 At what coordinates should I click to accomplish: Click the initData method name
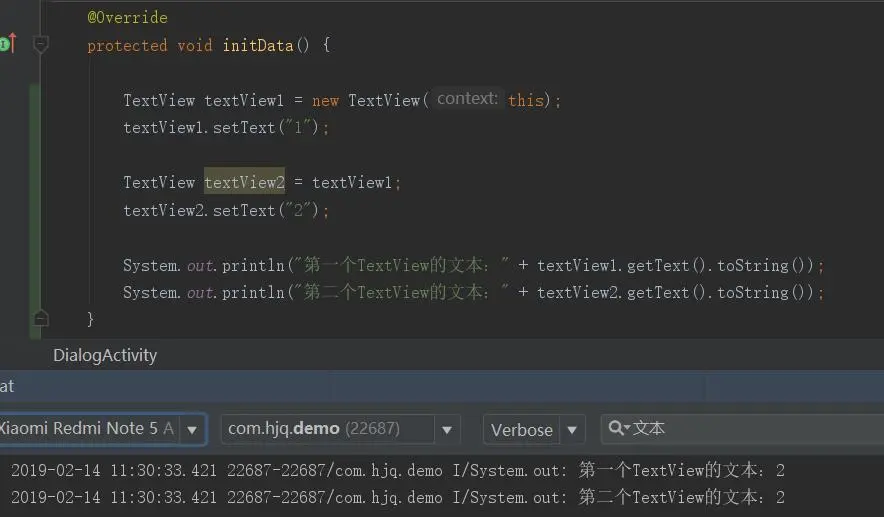(x=258, y=45)
